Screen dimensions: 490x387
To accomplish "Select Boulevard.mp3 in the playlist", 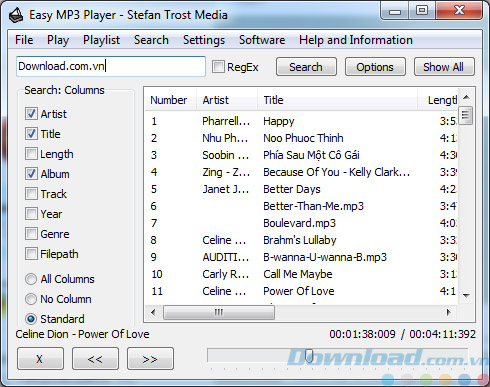I will point(299,223).
